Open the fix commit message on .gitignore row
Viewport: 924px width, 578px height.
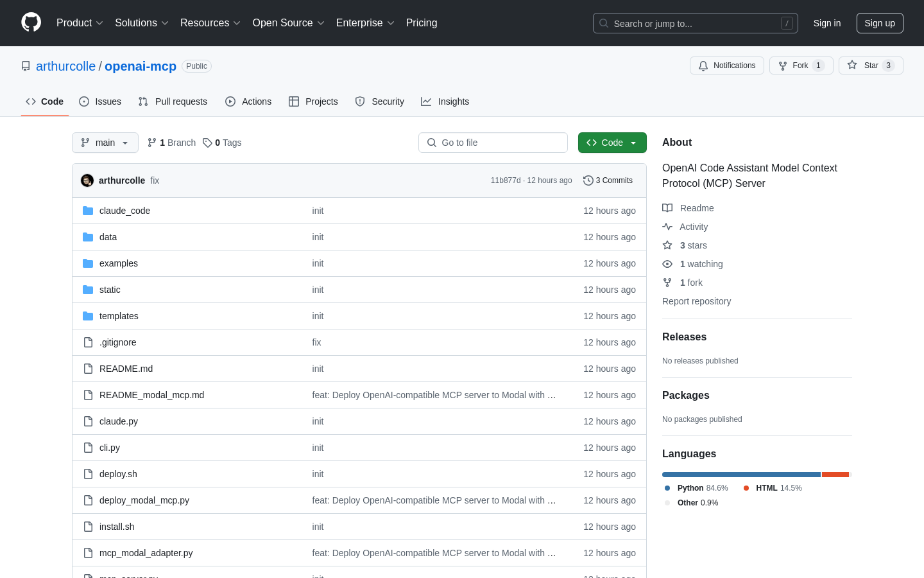[x=316, y=342]
